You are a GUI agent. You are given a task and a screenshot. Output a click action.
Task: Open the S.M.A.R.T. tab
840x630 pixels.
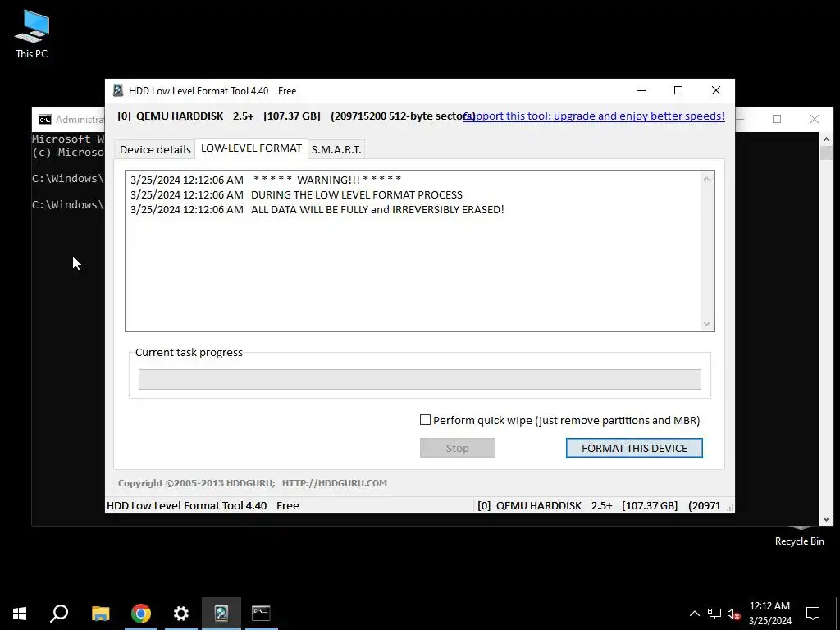[x=336, y=149]
